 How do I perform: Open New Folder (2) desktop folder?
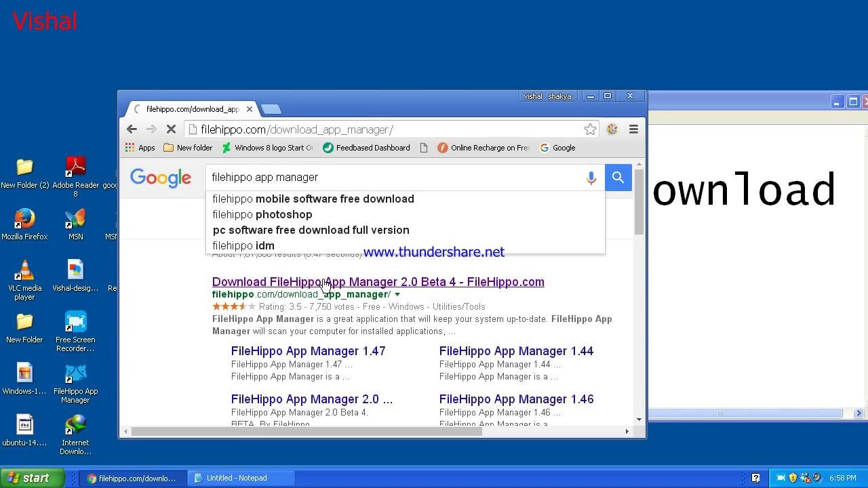pyautogui.click(x=25, y=174)
